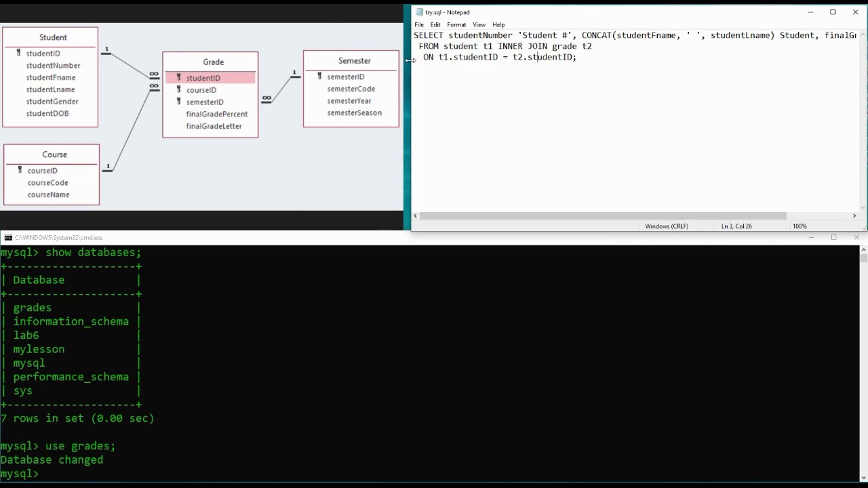Screen dimensions: 868x488
Task: Click the cmd.exe icon in title bar
Action: (8, 238)
